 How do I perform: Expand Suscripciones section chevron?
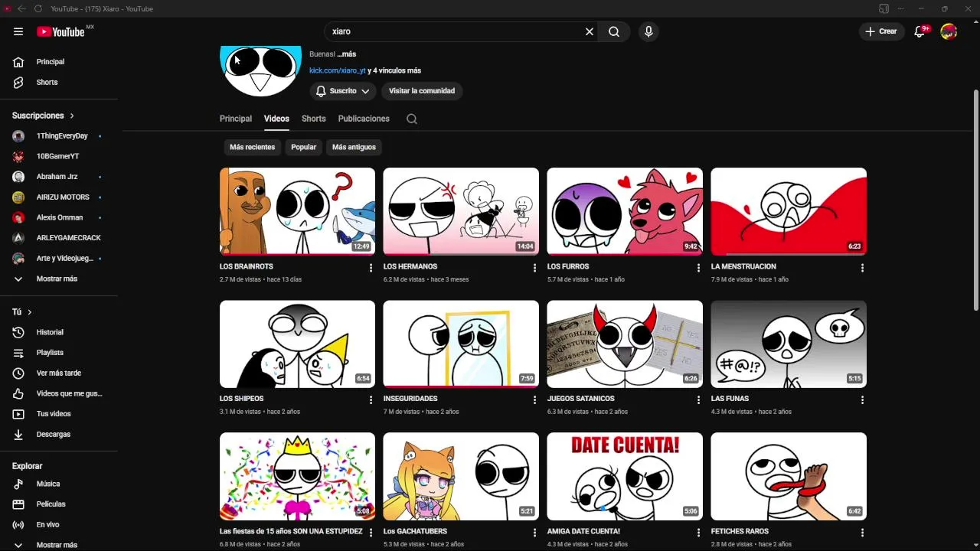(72, 116)
